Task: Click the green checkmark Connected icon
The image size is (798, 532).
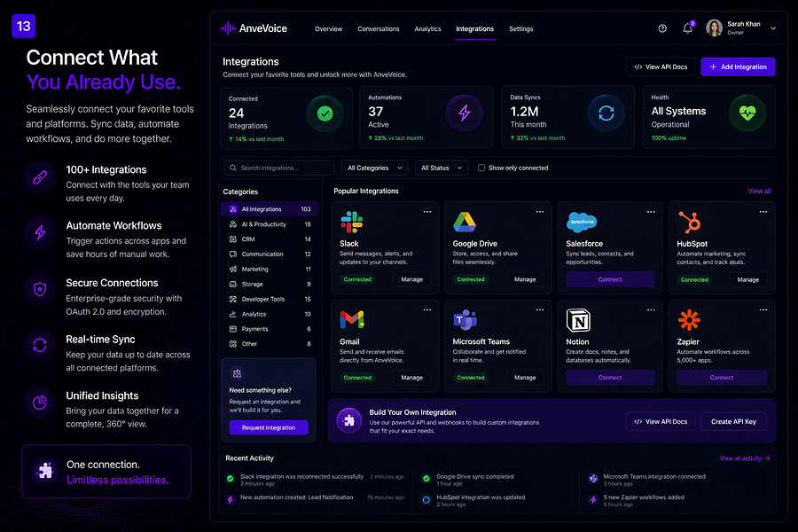Action: click(x=325, y=113)
